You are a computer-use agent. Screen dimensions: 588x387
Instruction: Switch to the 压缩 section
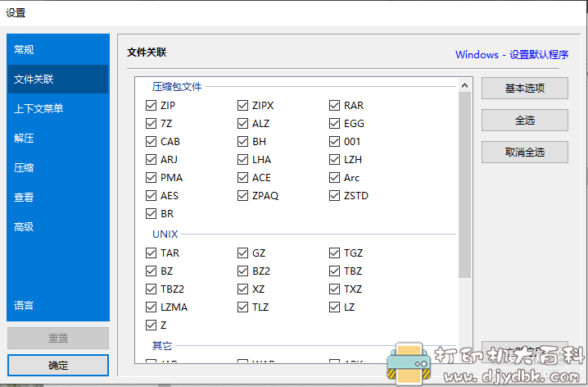[58, 167]
